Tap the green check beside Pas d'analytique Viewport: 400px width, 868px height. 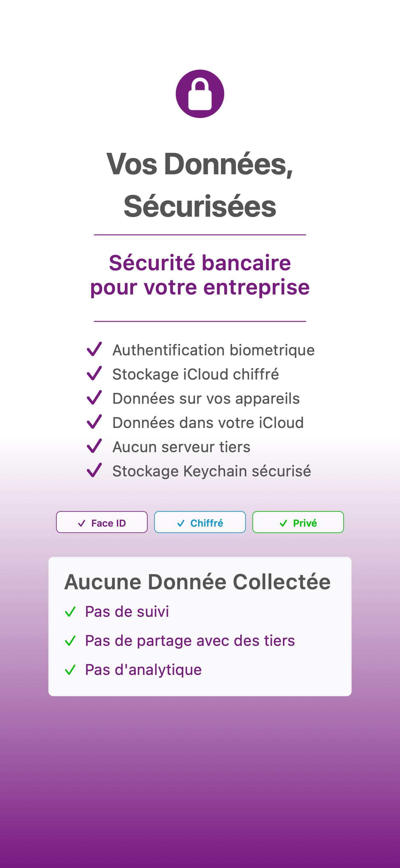point(70,669)
